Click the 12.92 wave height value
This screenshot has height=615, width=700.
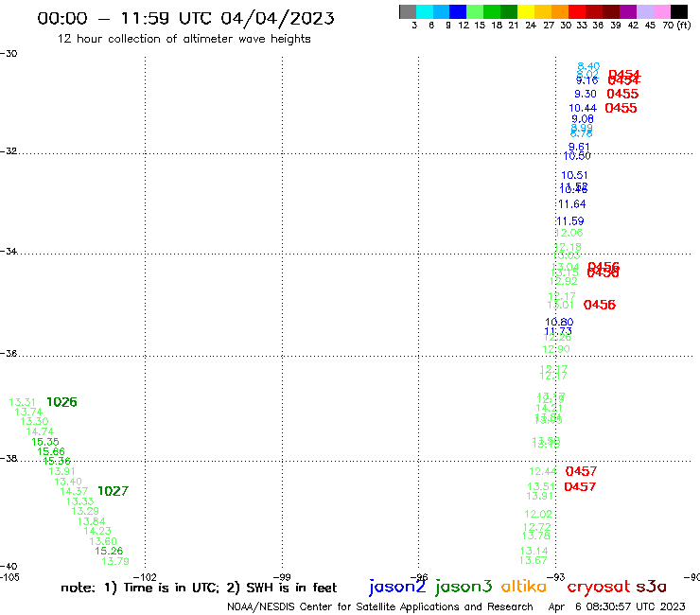pos(564,281)
